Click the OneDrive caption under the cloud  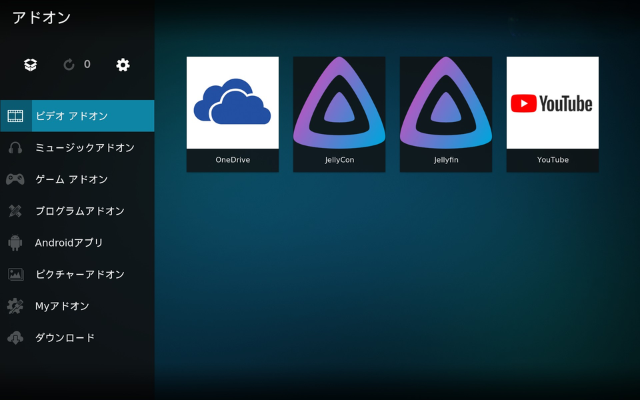232,160
